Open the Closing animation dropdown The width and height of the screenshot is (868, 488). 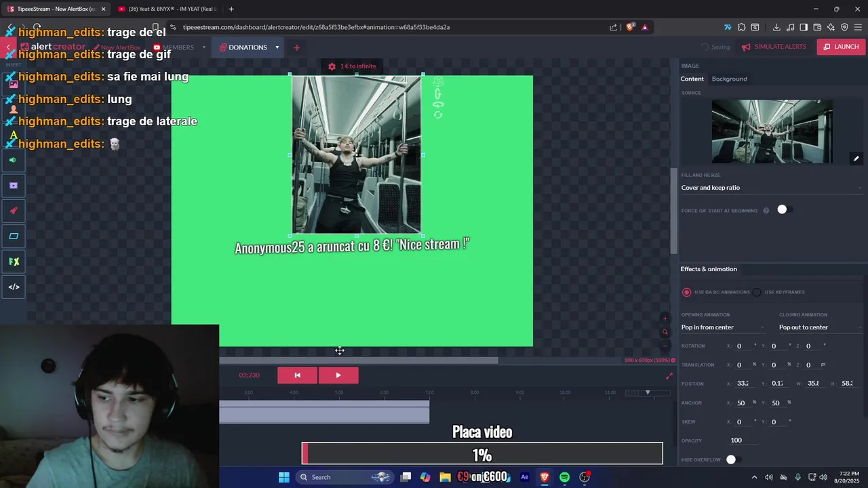tap(821, 327)
